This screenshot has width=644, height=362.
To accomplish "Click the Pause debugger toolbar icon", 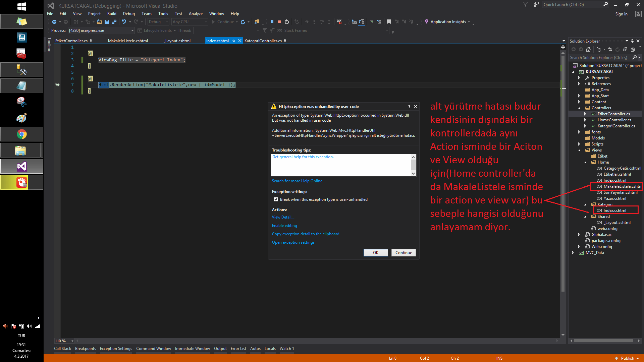I will click(272, 22).
